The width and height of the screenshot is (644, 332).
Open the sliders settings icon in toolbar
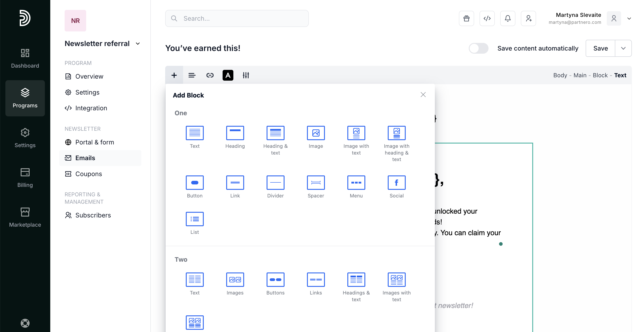pyautogui.click(x=246, y=75)
